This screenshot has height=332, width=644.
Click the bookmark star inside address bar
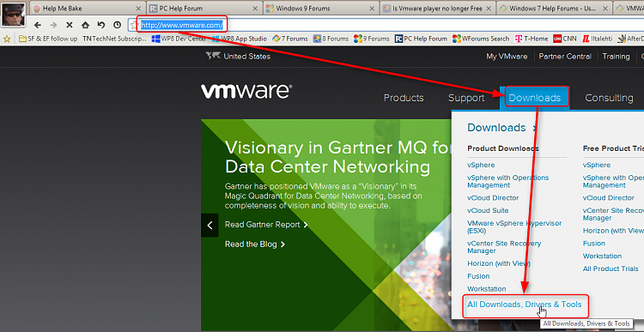point(133,26)
